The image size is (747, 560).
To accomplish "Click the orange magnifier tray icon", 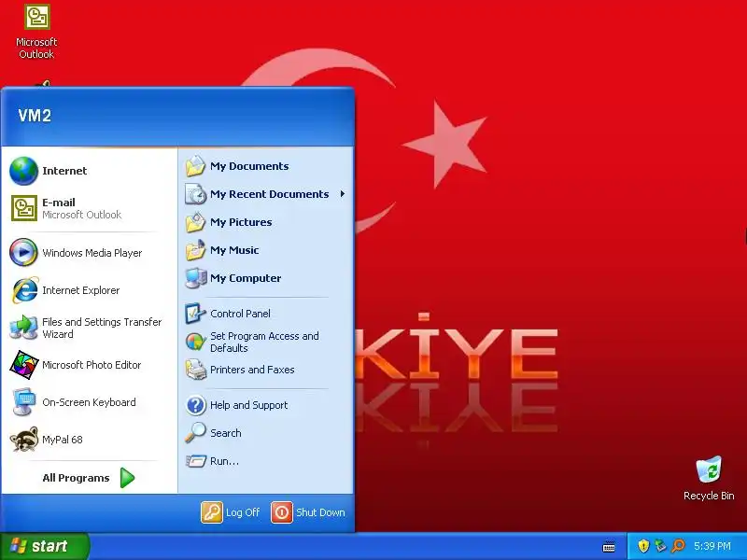I will [678, 546].
